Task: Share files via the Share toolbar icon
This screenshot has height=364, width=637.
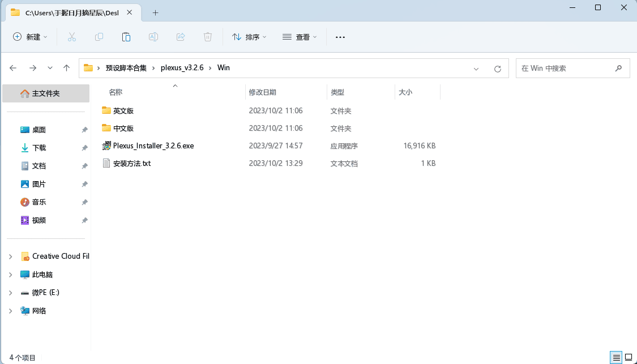Action: (x=180, y=36)
